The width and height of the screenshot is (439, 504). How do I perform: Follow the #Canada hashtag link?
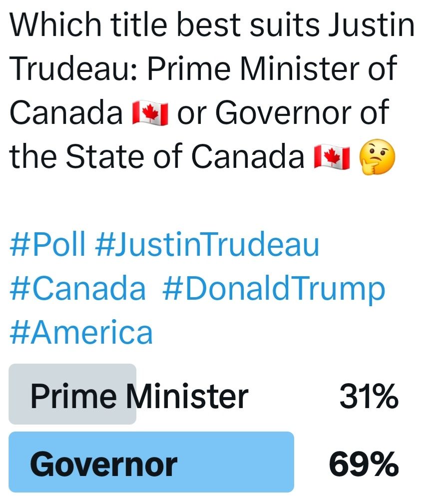[77, 288]
